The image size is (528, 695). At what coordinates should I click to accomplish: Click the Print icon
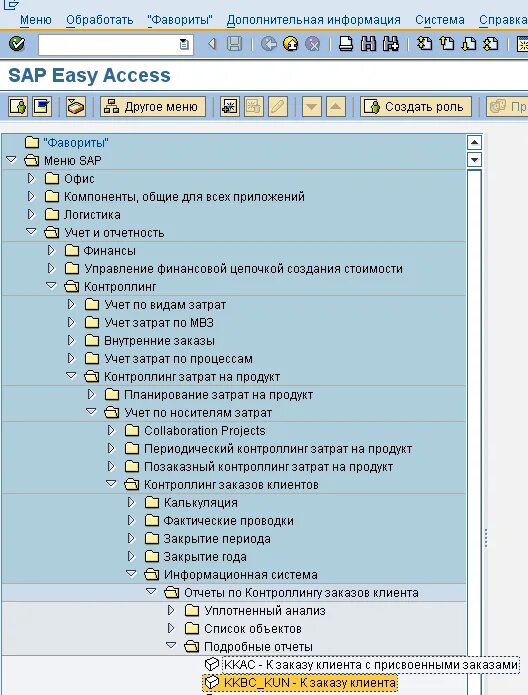pos(346,44)
